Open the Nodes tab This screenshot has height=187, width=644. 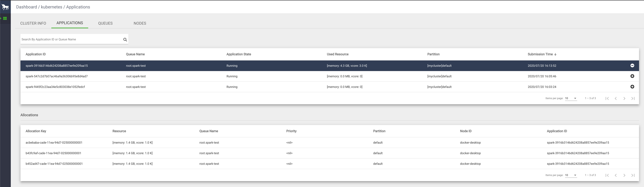140,23
